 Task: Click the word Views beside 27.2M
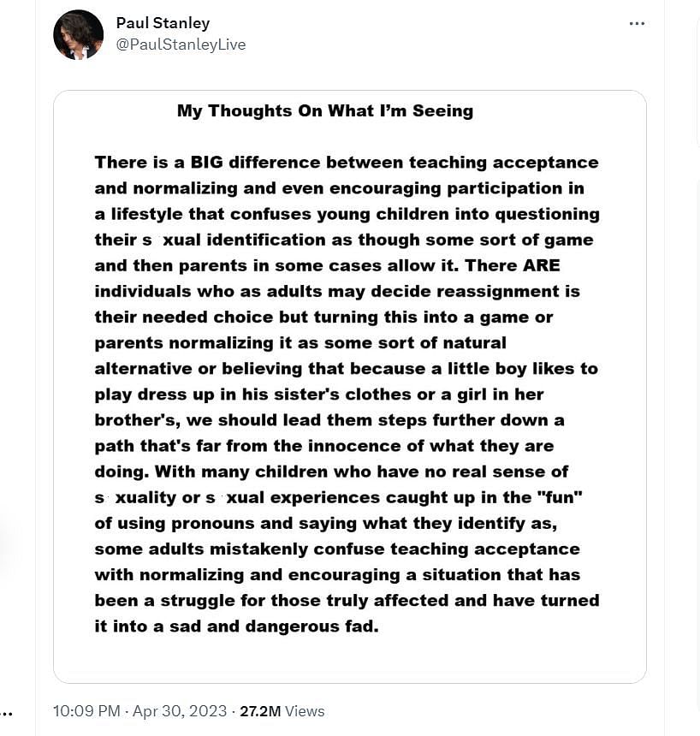[x=305, y=711]
